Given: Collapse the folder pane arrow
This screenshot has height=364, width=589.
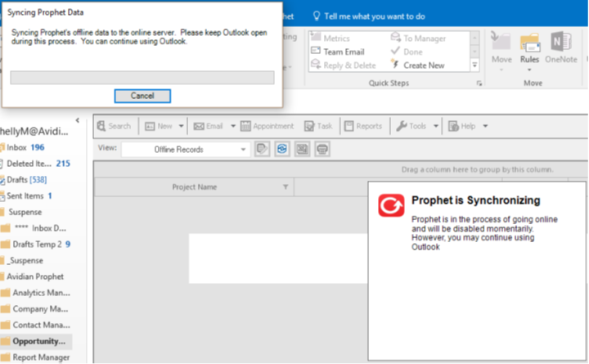Looking at the screenshot, I should tap(78, 120).
